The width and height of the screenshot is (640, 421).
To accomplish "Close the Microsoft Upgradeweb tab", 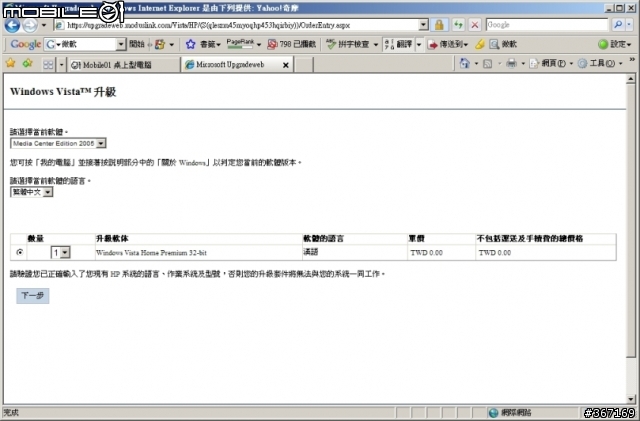I will [x=286, y=65].
